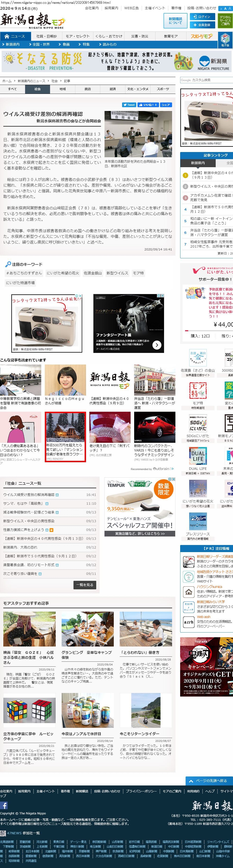Jump to top via ページの先頭へ戻る
The image size is (233, 868).
(209, 781)
